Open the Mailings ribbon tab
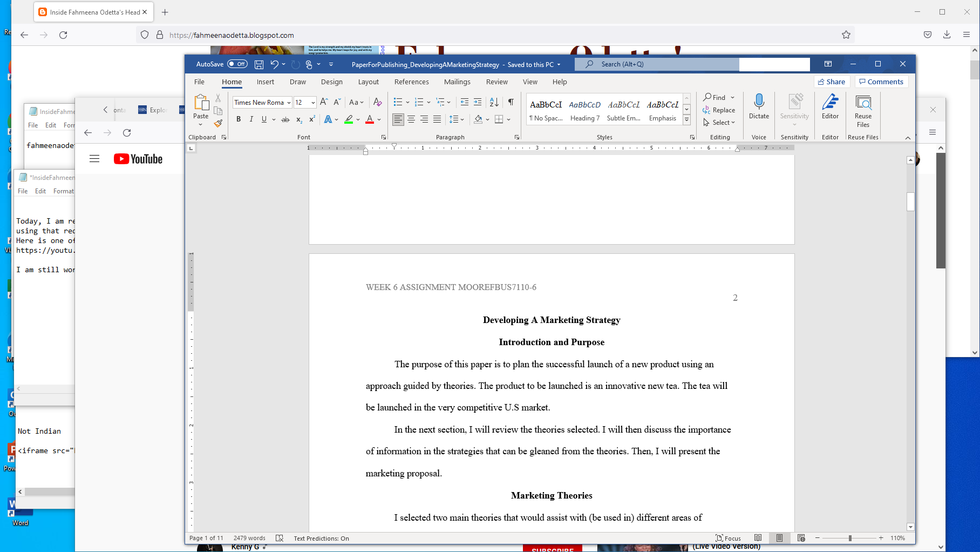Image resolution: width=980 pixels, height=552 pixels. pyautogui.click(x=457, y=82)
